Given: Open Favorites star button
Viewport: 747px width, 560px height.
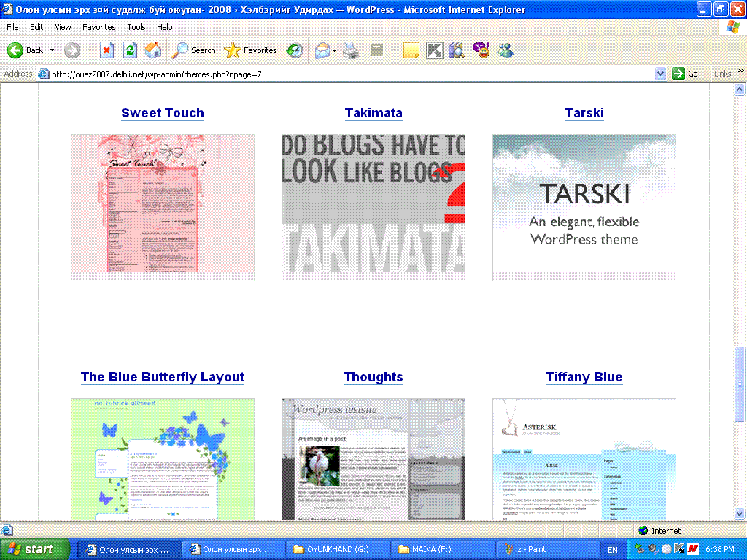Looking at the screenshot, I should point(251,50).
